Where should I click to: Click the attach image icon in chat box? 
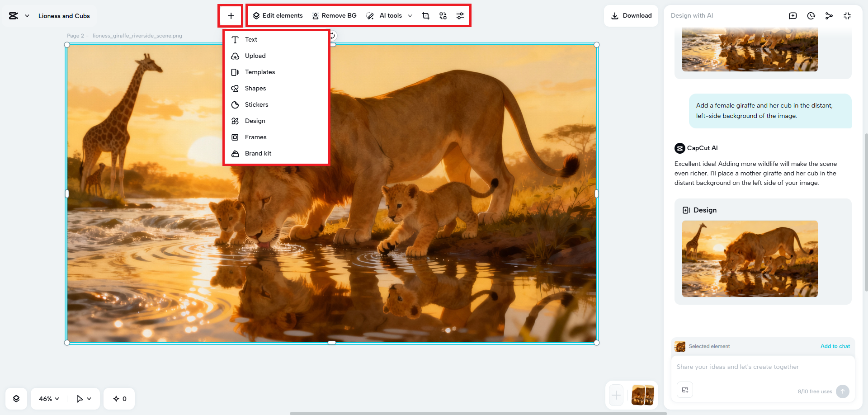point(685,390)
